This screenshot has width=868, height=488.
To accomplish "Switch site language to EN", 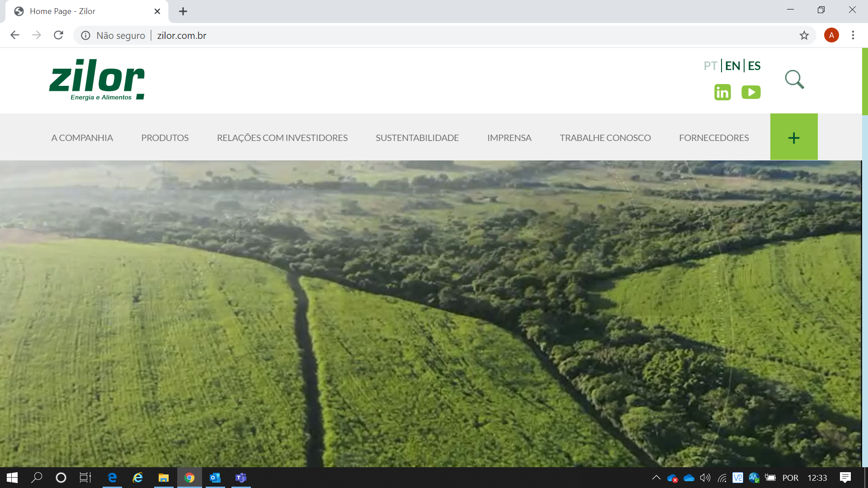I will [x=732, y=66].
